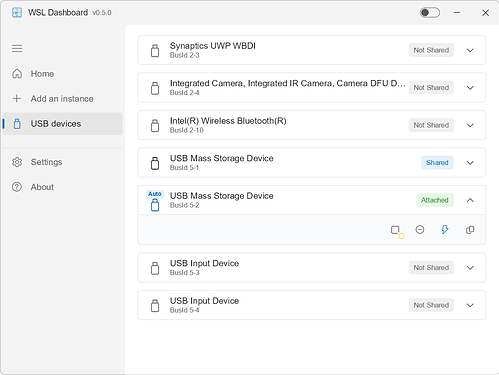Viewport: 499px width, 375px height.
Task: Open the About page
Action: pos(62,187)
